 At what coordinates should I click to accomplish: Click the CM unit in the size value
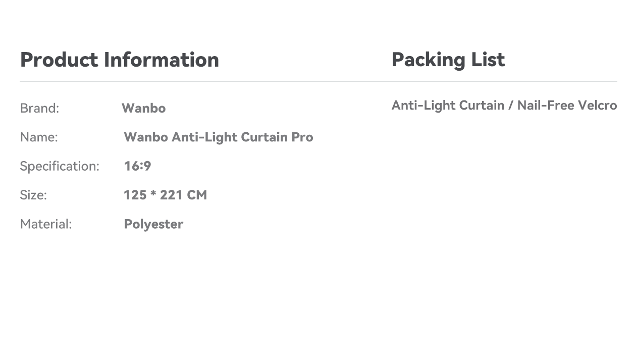pos(197,195)
